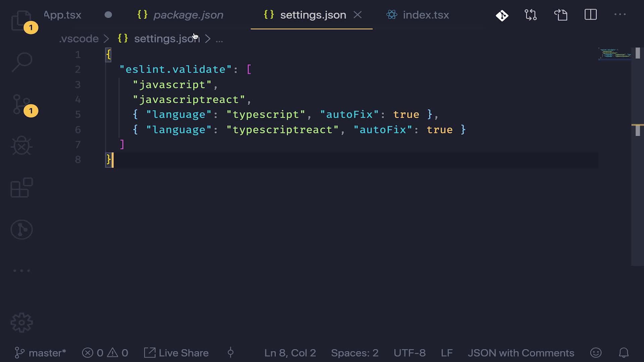Screen dimensions: 644x362
Task: Close the settings.json tab
Action: 358,15
